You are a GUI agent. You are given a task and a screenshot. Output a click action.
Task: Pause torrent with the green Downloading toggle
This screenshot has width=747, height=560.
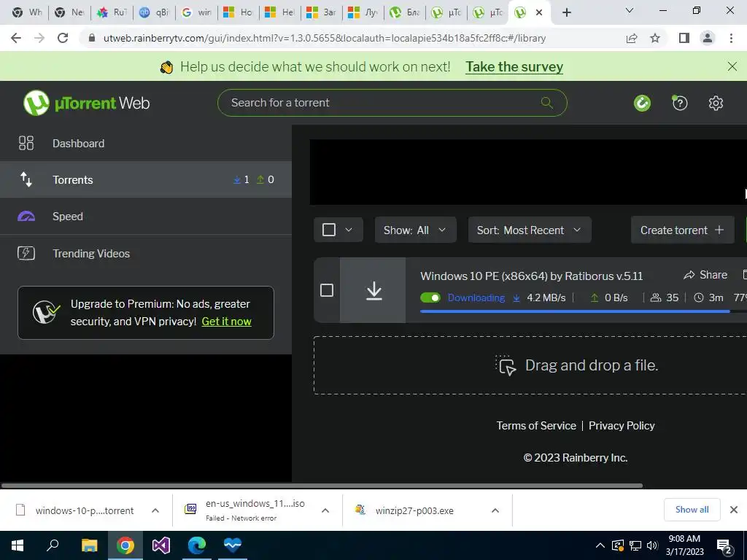pyautogui.click(x=430, y=297)
